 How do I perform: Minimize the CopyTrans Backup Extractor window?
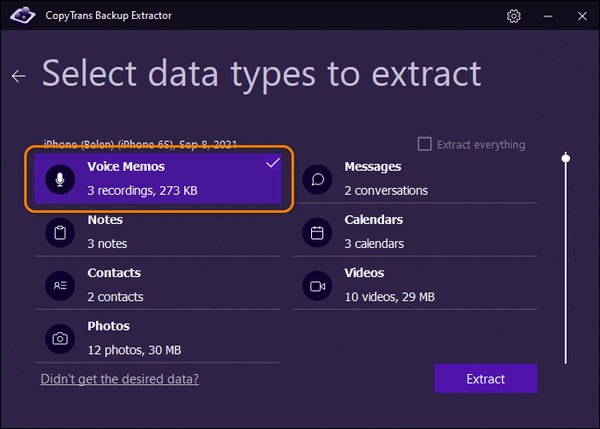coord(548,16)
